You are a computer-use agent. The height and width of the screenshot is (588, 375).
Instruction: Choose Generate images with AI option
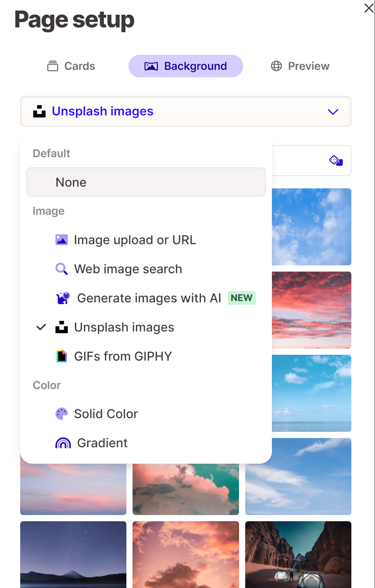(146, 298)
